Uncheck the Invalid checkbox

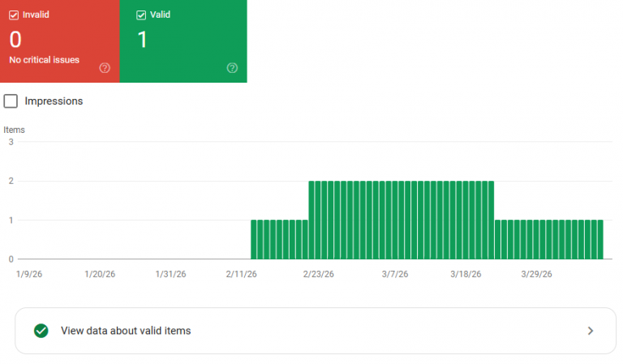pos(14,15)
